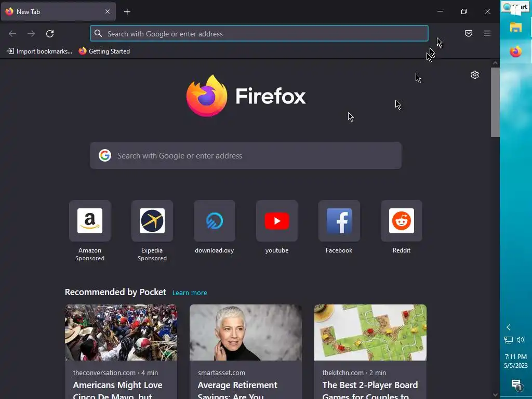
Task: Click 'Average Retirement' article headline
Action: [237, 385]
